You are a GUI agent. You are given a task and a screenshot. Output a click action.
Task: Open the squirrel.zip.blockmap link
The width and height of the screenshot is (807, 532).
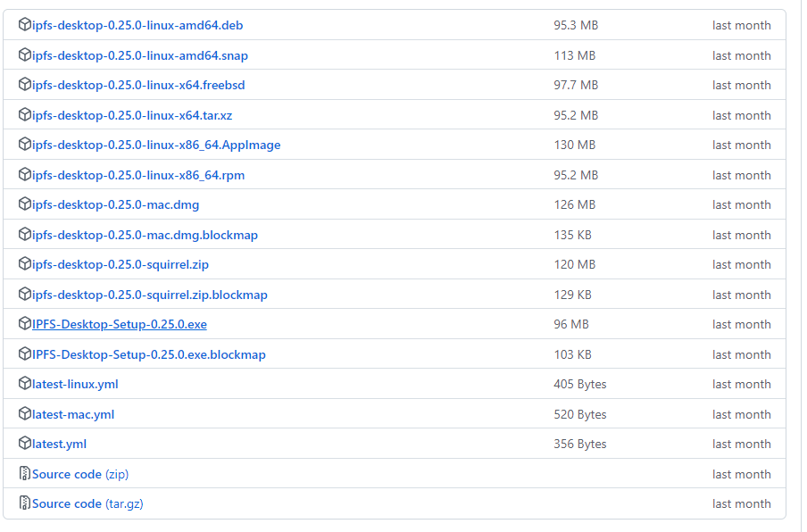(x=150, y=295)
